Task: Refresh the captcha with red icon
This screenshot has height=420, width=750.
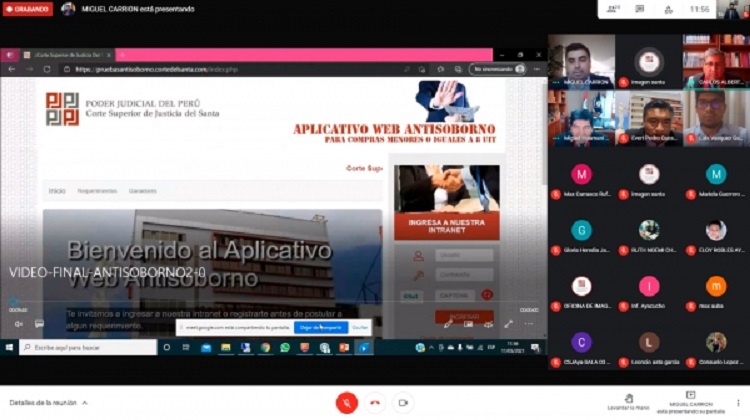Action: [x=487, y=295]
